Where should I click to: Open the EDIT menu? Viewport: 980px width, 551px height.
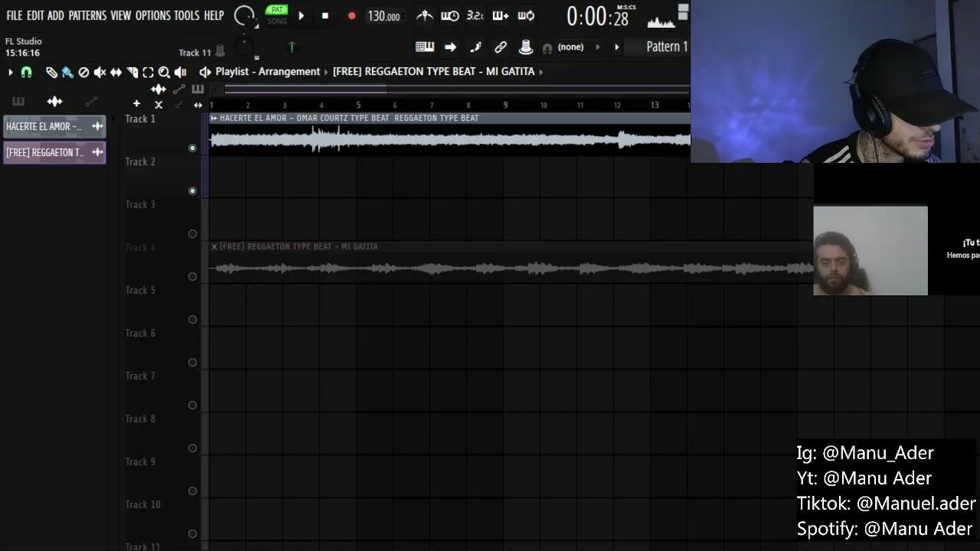click(x=35, y=15)
